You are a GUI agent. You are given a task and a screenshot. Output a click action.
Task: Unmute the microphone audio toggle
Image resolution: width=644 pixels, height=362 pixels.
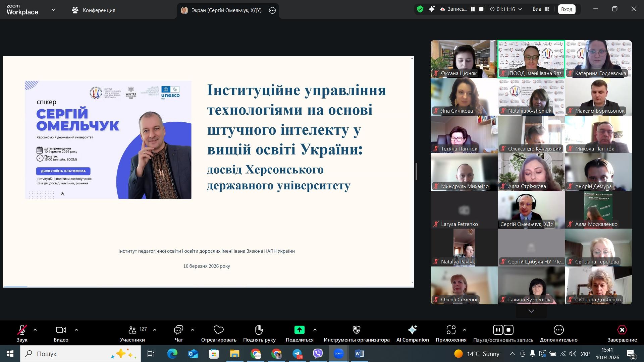(22, 330)
